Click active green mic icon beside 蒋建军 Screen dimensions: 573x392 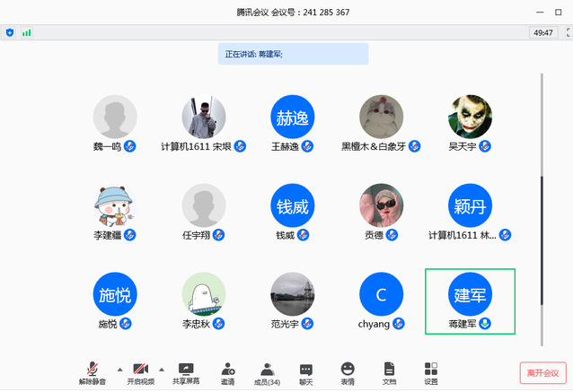[485, 324]
